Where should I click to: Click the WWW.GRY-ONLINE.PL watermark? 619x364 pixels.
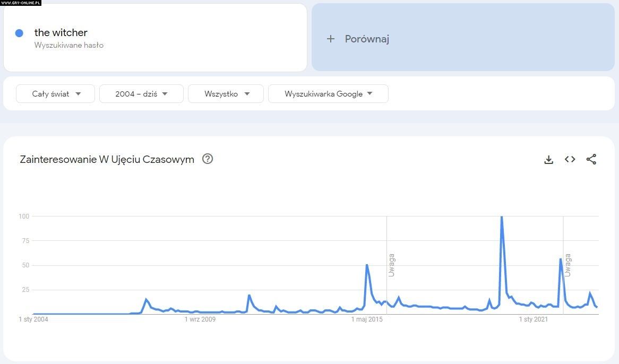pos(21,3)
